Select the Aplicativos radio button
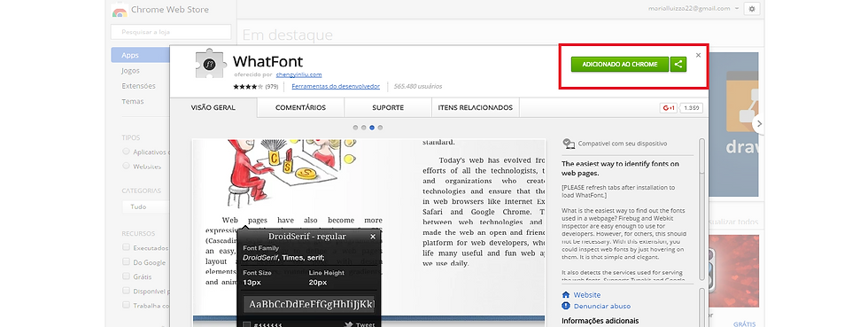 [x=126, y=152]
